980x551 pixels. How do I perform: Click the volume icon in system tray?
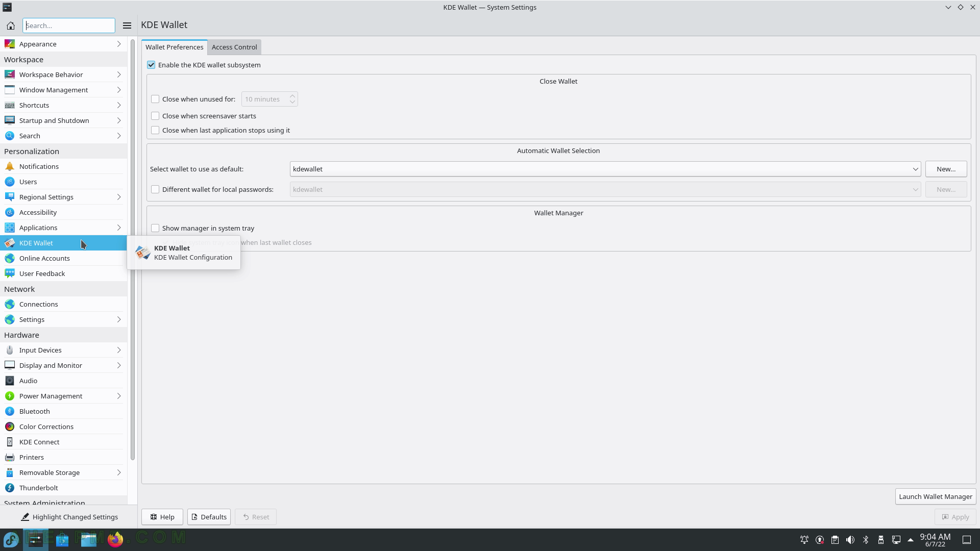click(x=850, y=540)
